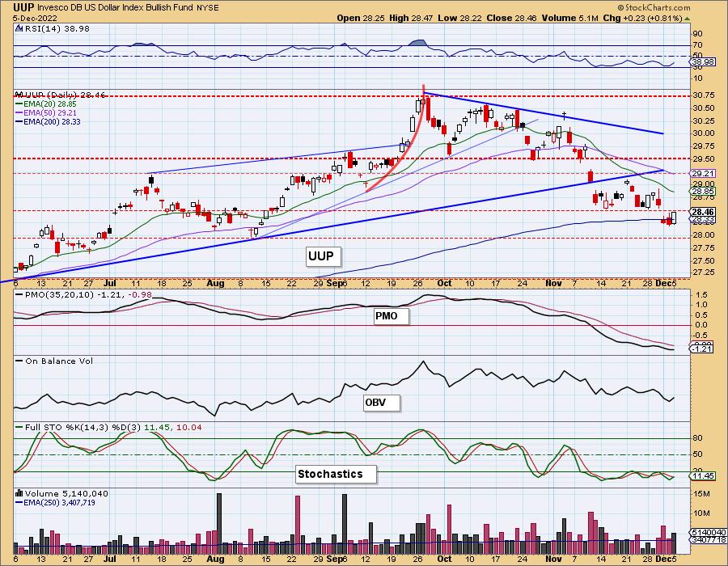Click the 11.45 stochastics value tag on the axis
728x566 pixels.
point(702,476)
